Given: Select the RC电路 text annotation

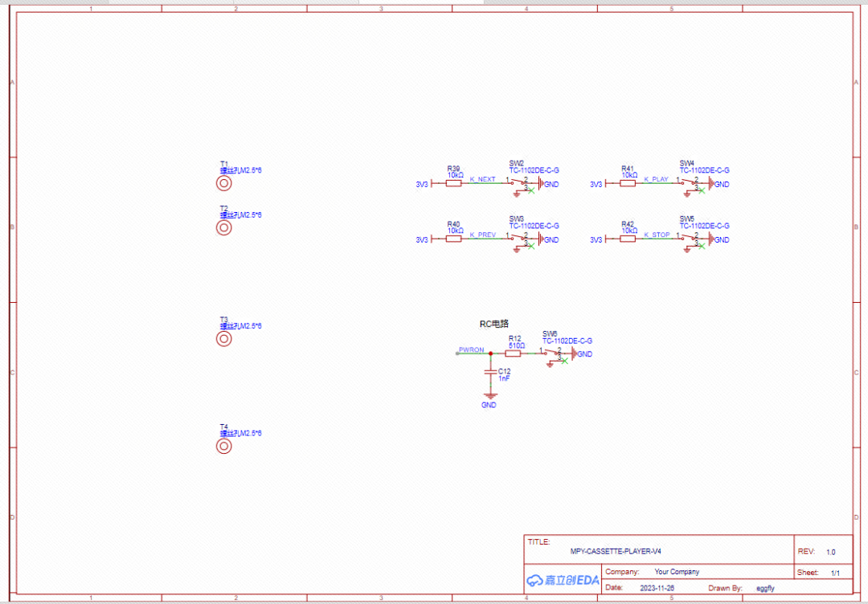Looking at the screenshot, I should pos(493,324).
